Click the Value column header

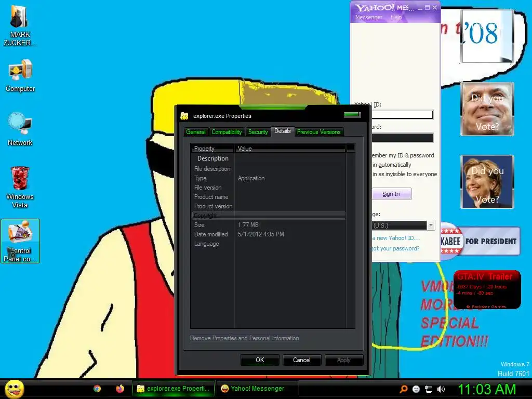click(x=290, y=149)
